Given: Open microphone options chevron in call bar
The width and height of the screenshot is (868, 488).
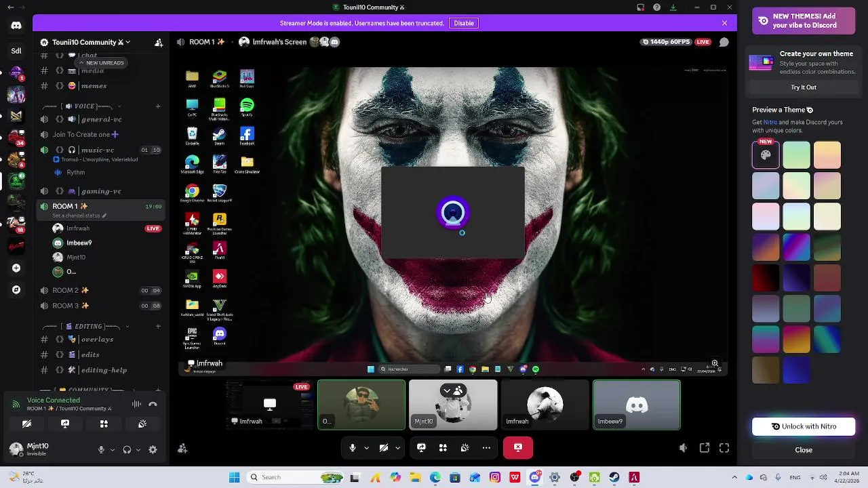Looking at the screenshot, I should (367, 447).
